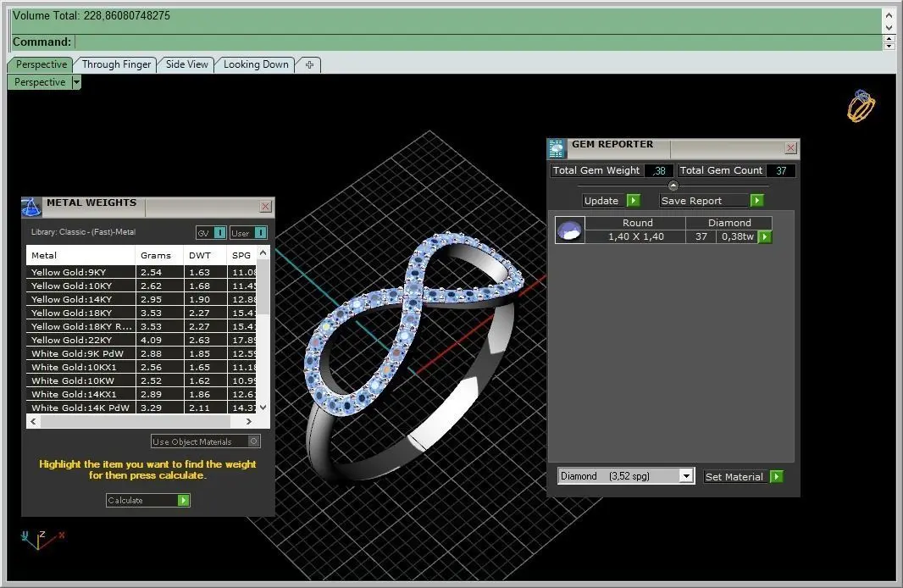Image resolution: width=903 pixels, height=588 pixels.
Task: Click the metal table horizontal scrollbar
Action: [136, 422]
